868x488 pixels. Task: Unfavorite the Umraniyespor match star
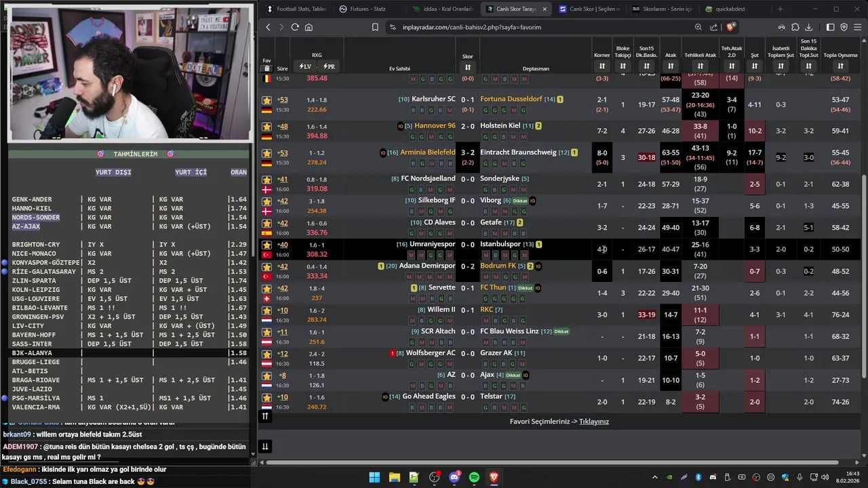click(x=267, y=245)
